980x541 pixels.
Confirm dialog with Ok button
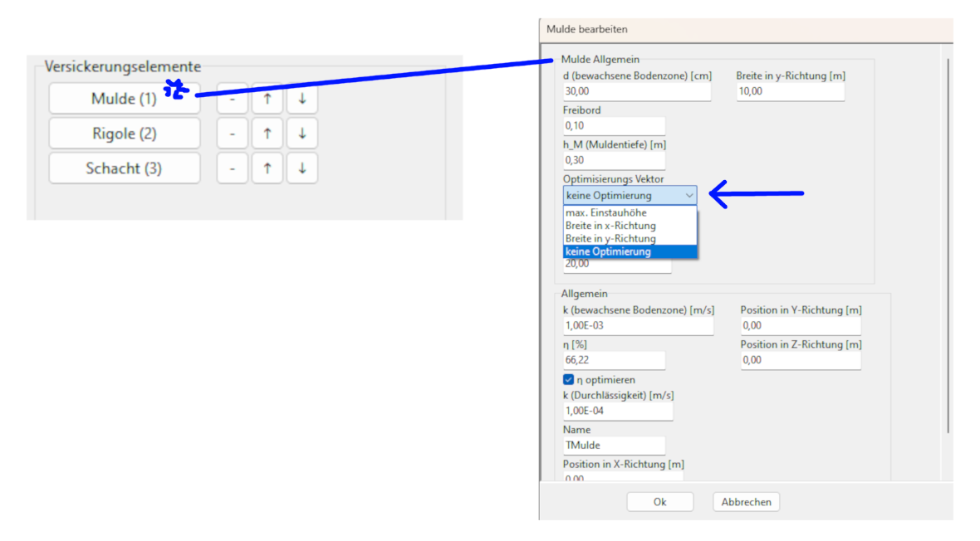659,502
